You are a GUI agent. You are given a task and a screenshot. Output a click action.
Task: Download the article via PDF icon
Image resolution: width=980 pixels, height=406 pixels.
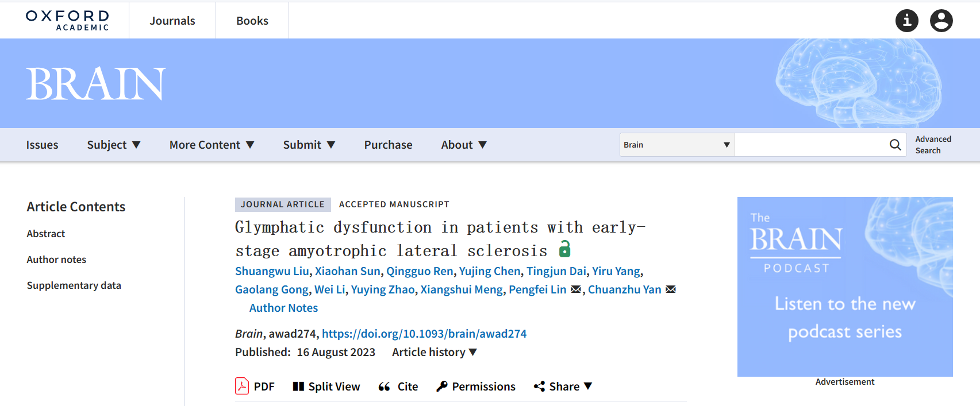[x=242, y=386]
